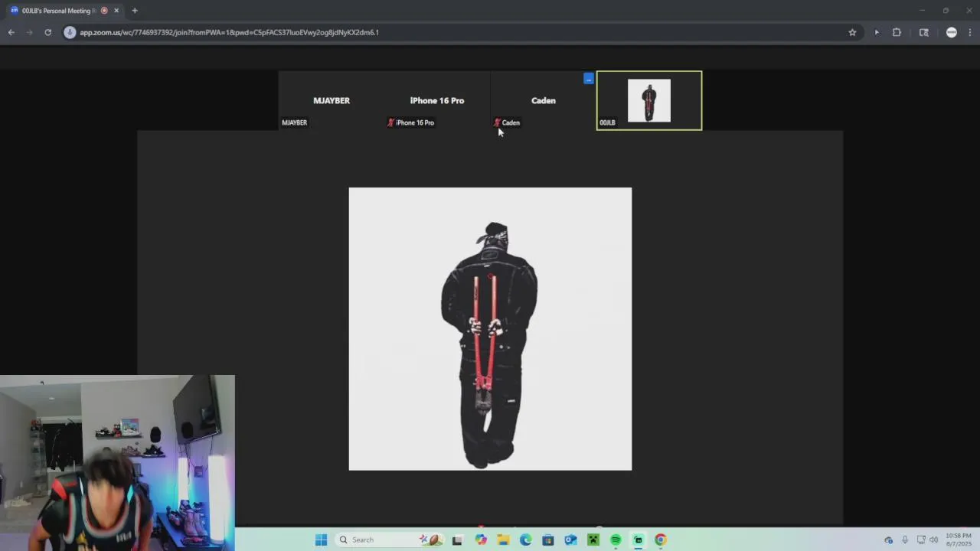Image resolution: width=980 pixels, height=551 pixels.
Task: Launch Minecraft from the taskbar
Action: [x=593, y=540]
